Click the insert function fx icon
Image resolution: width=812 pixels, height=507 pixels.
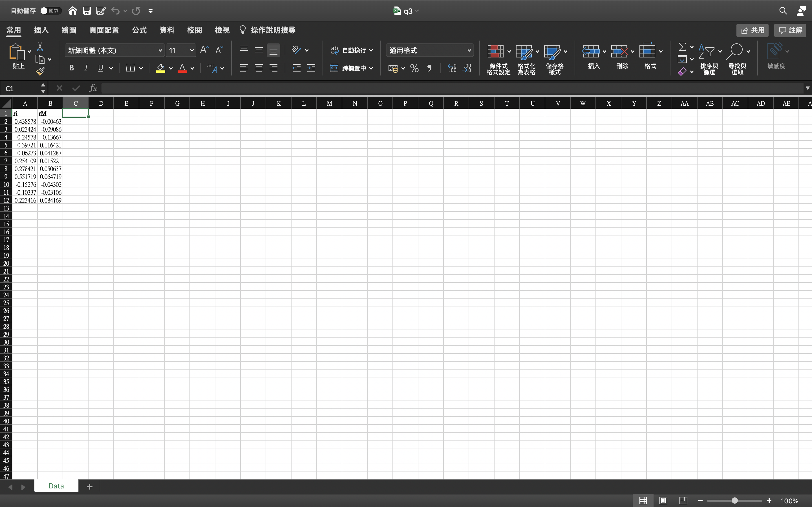[x=93, y=88]
